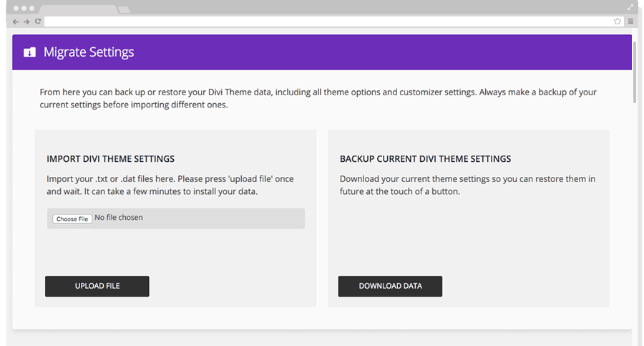Click the browser forward arrow
Viewport: 644px width, 346px height.
pos(26,21)
